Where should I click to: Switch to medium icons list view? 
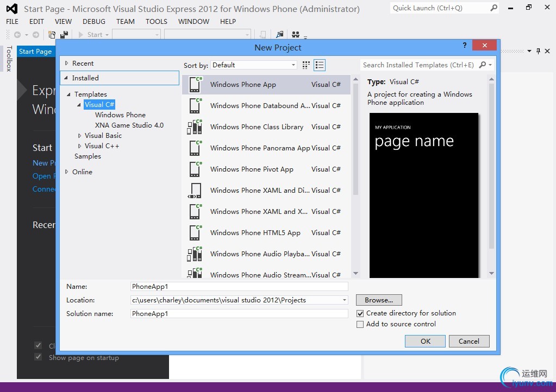(320, 65)
